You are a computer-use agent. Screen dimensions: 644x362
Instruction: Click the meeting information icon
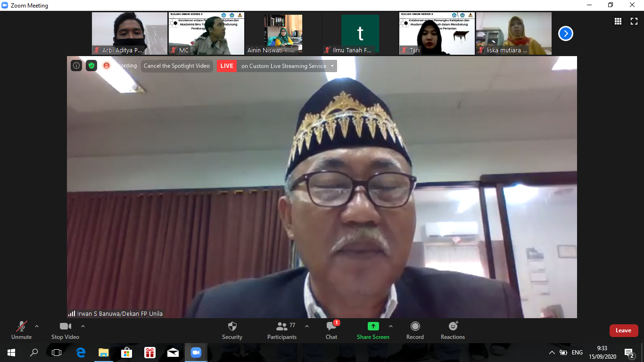tap(76, 66)
